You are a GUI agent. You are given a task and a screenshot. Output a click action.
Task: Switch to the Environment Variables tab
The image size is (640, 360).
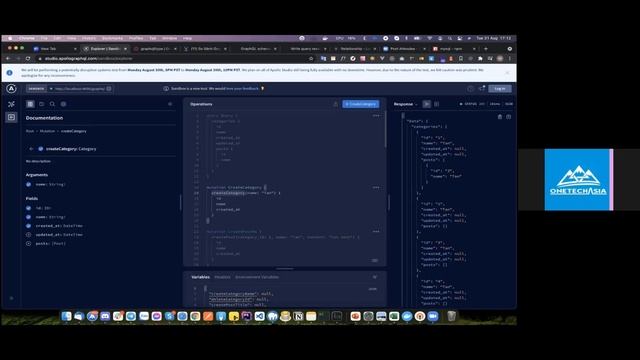point(257,277)
